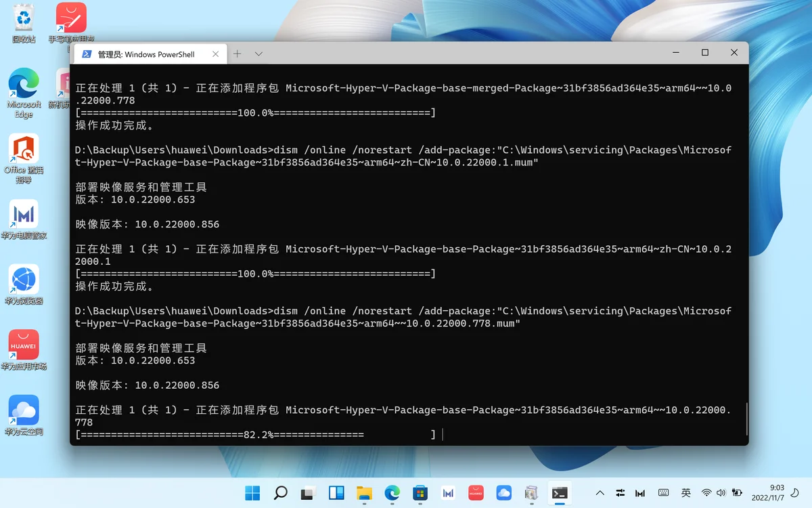Open the Microsoft Edge desktop shortcut
This screenshot has height=508, width=812.
point(24,93)
